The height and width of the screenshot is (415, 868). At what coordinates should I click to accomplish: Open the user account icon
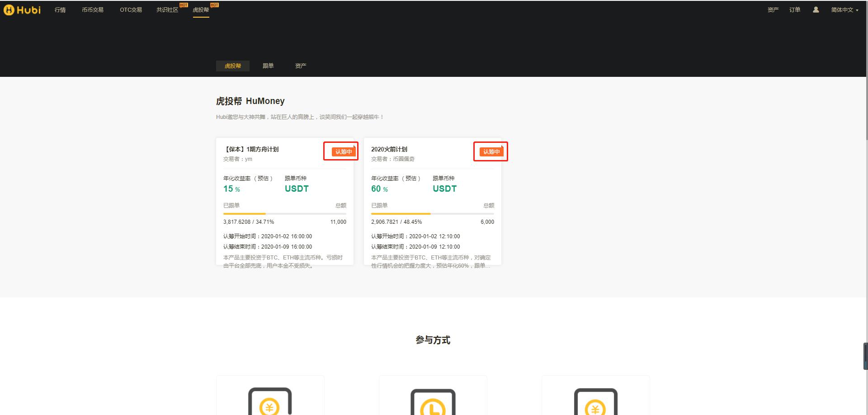(x=816, y=9)
